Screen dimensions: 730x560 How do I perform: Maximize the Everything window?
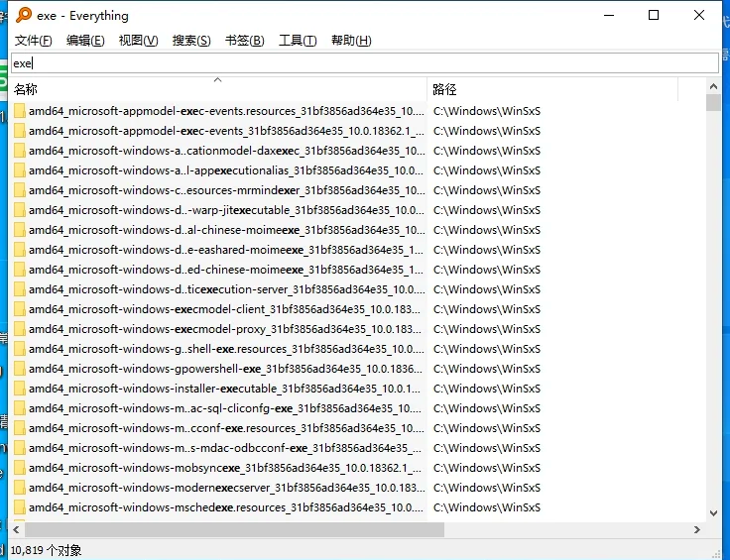[654, 15]
